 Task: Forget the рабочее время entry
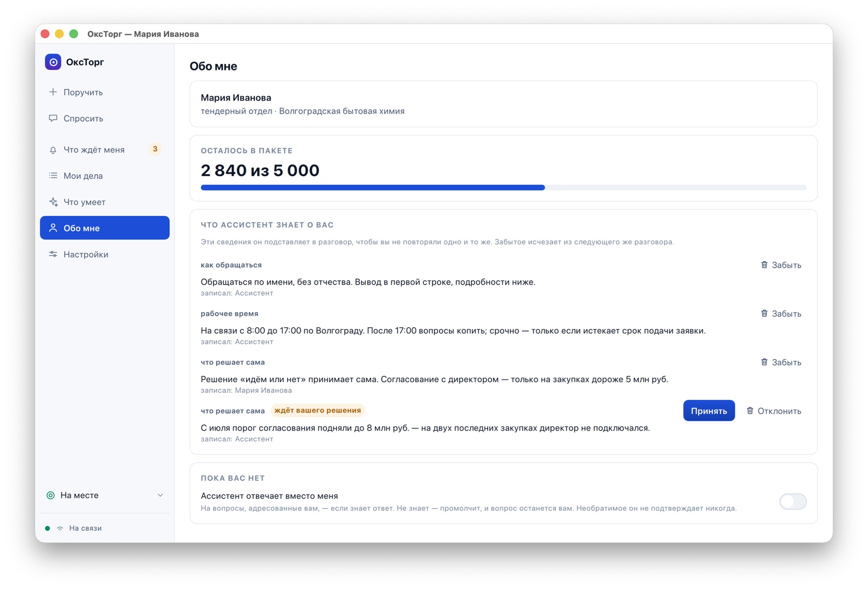click(x=781, y=313)
